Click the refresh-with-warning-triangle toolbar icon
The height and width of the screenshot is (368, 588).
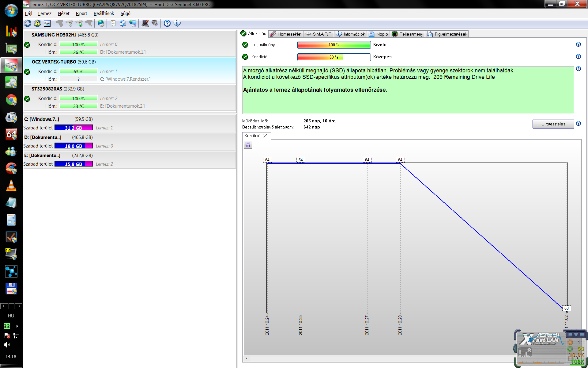(x=37, y=23)
